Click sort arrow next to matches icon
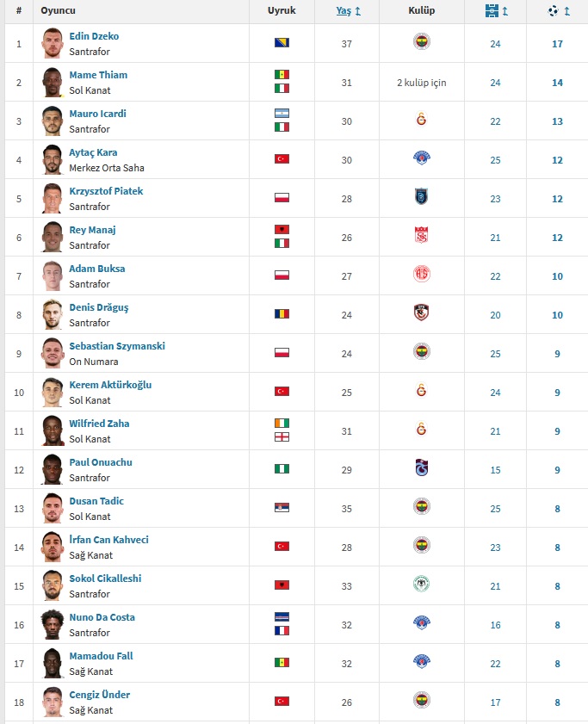Viewport: 588px width, 724px height. click(x=504, y=11)
